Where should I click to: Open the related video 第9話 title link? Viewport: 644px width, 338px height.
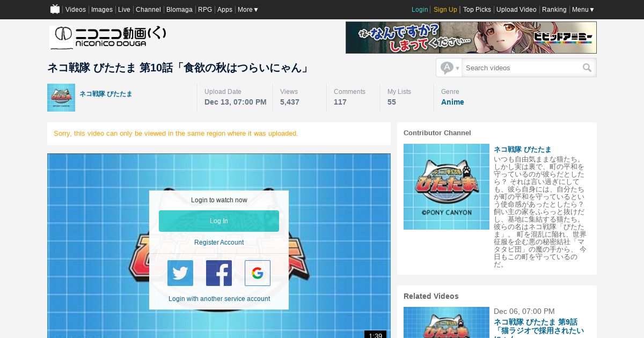tap(539, 327)
